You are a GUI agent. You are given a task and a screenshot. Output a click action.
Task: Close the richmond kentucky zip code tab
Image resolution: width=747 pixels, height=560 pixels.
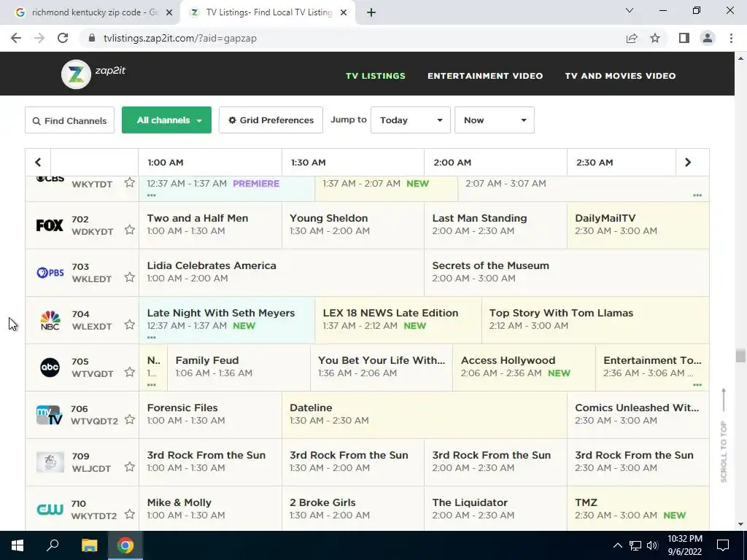[169, 12]
